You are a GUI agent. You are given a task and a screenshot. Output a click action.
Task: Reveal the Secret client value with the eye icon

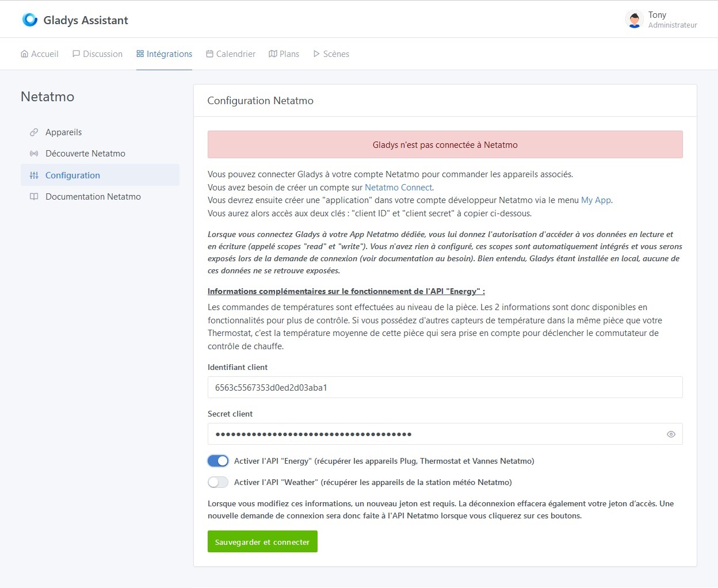[671, 434]
